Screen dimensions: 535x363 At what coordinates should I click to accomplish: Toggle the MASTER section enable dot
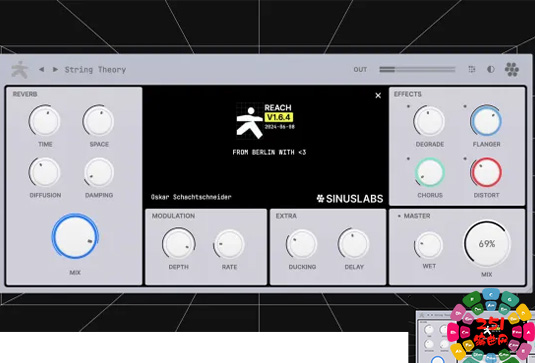(399, 216)
